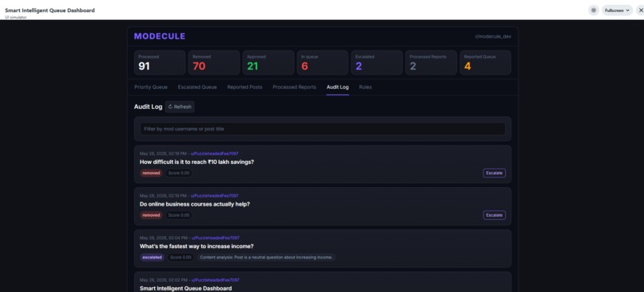The image size is (644, 292).
Task: Click the "Smart Intelligent Queue Dashboard" log entry title
Action: [x=185, y=289]
